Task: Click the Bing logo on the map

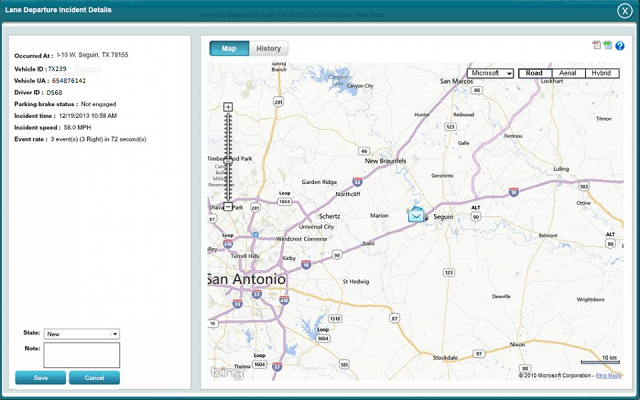Action: pos(225,371)
